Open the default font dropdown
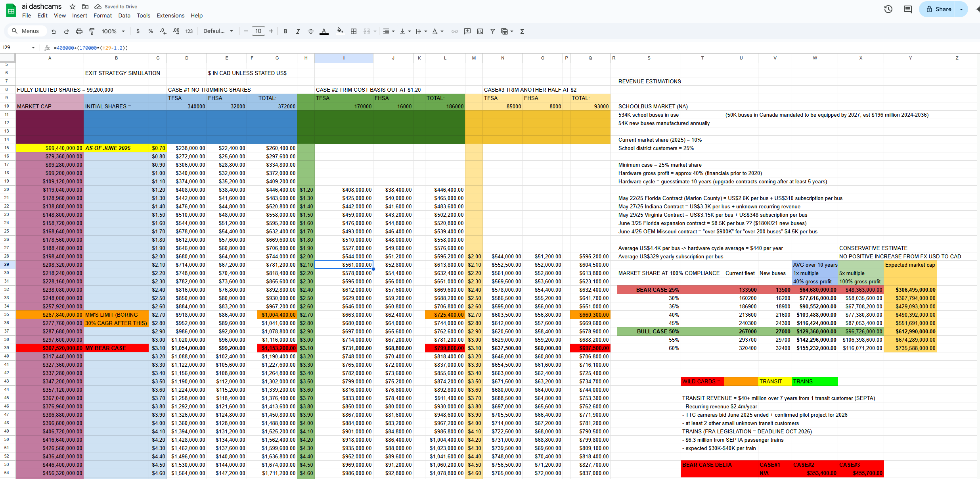This screenshot has width=980, height=479. (218, 31)
